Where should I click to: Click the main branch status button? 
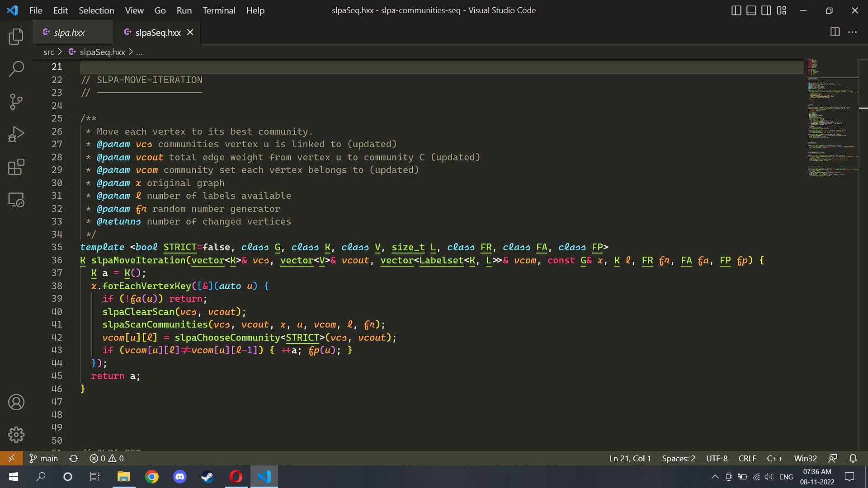[x=44, y=458]
